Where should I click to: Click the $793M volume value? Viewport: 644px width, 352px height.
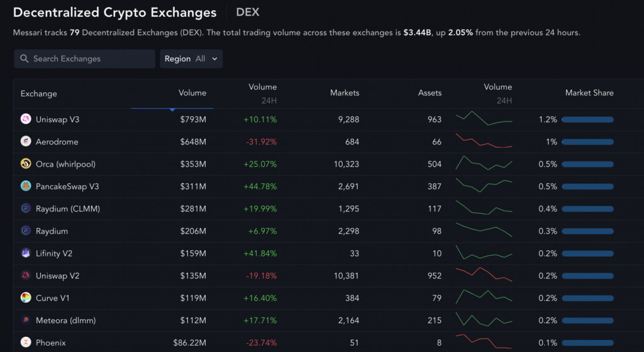tap(193, 119)
